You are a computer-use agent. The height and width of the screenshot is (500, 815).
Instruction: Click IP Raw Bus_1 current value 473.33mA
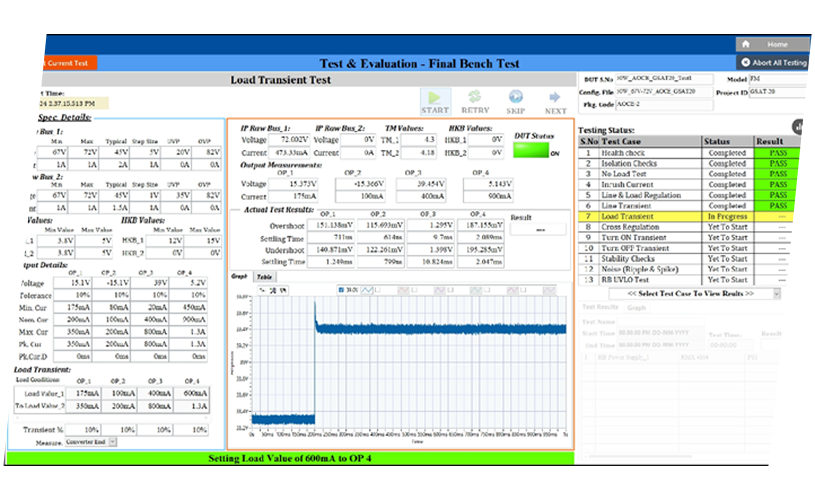pos(289,153)
